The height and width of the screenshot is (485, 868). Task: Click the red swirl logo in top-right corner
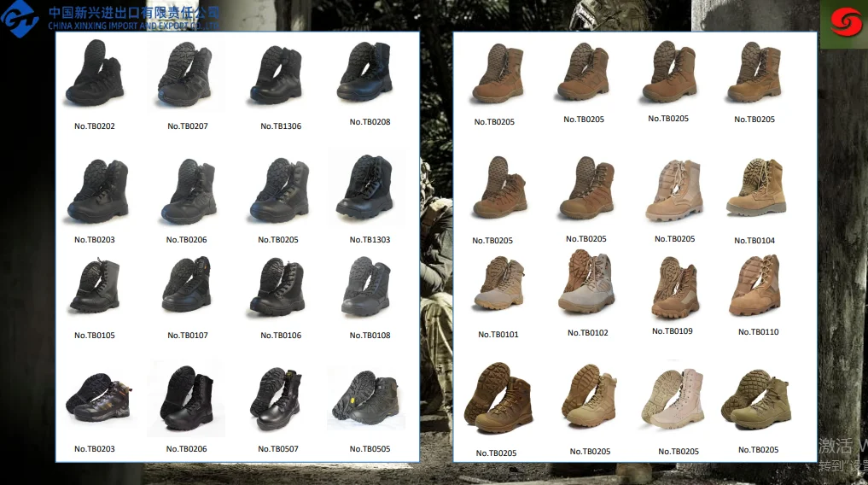click(x=843, y=22)
